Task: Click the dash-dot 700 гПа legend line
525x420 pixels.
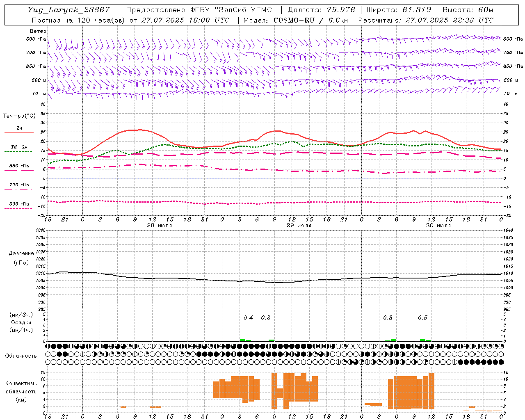Action: click(x=18, y=189)
